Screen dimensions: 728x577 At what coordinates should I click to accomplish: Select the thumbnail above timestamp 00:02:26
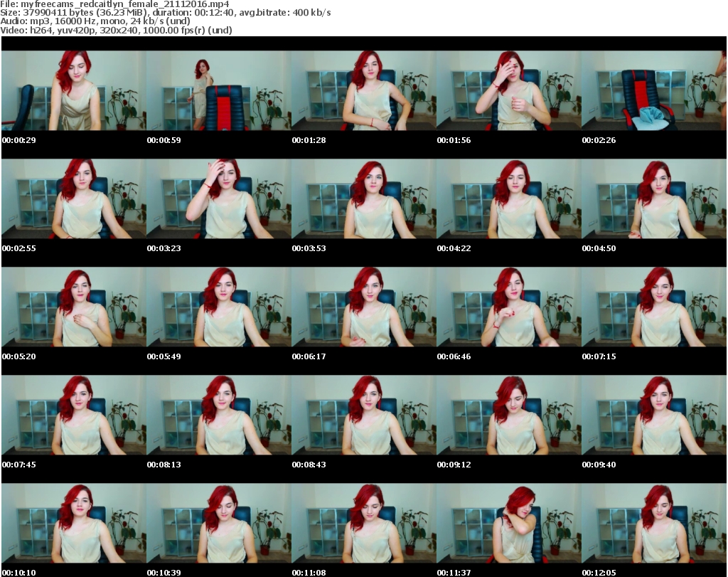tap(654, 90)
